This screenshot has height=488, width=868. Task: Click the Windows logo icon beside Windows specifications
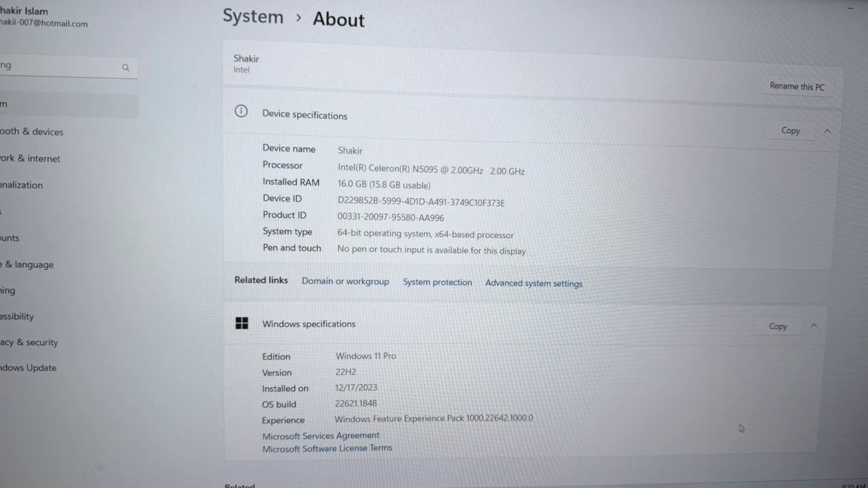tap(242, 323)
